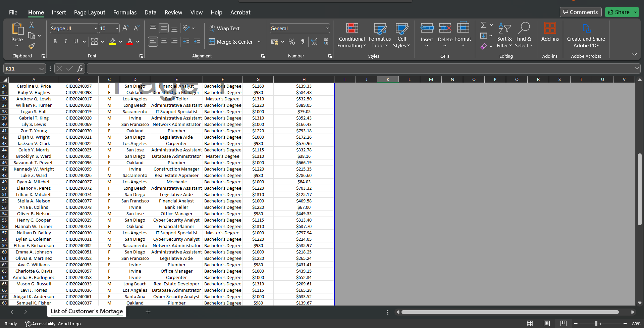The height and width of the screenshot is (328, 644).
Task: Click the Clear eraser icon
Action: 483,46
